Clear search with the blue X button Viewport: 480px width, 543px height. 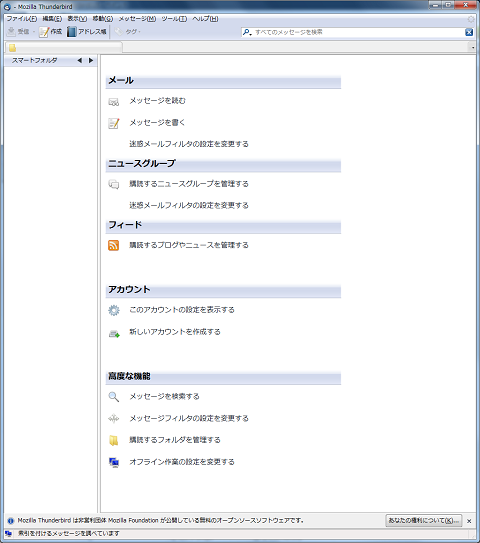pyautogui.click(x=469, y=32)
